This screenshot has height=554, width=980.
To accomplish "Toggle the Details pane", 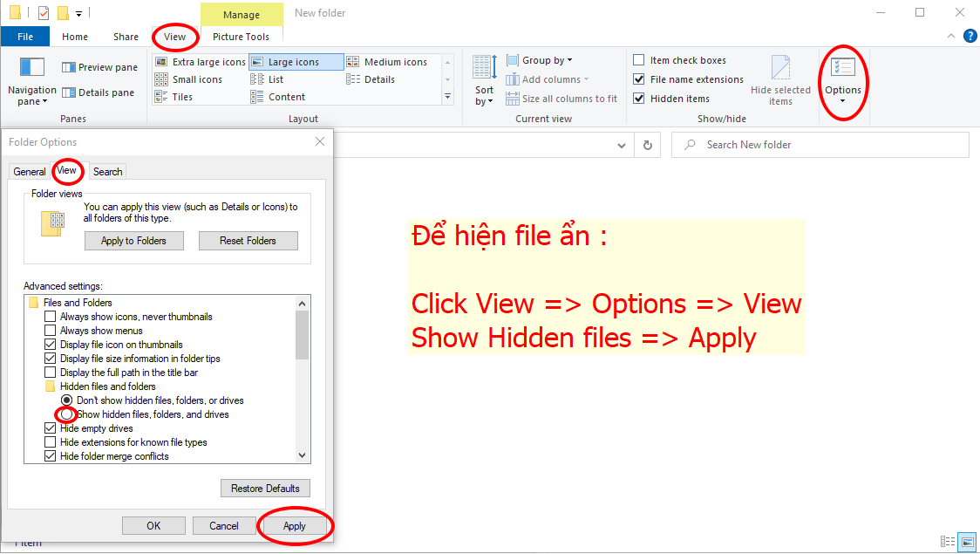I will pos(99,92).
